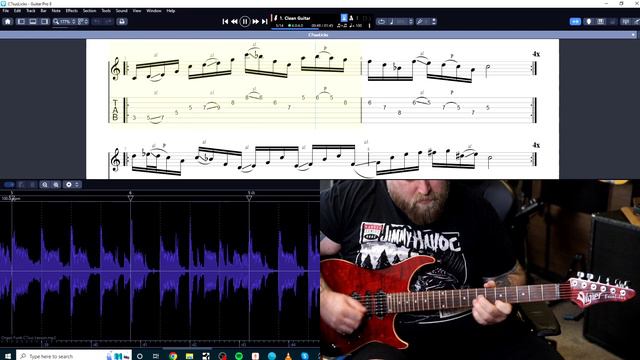Toggle the metronome icon
Image resolution: width=640 pixels, height=360 pixels.
[351, 18]
